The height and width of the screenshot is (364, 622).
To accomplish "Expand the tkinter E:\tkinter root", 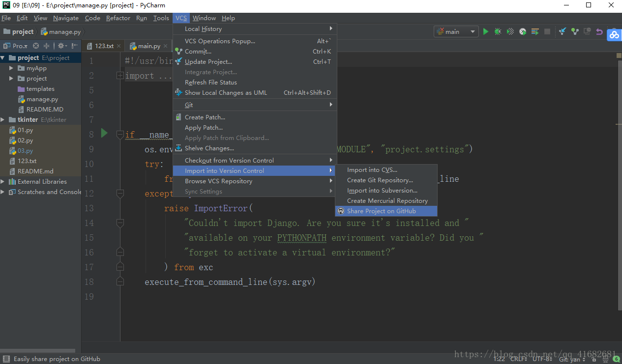I will [x=3, y=120].
